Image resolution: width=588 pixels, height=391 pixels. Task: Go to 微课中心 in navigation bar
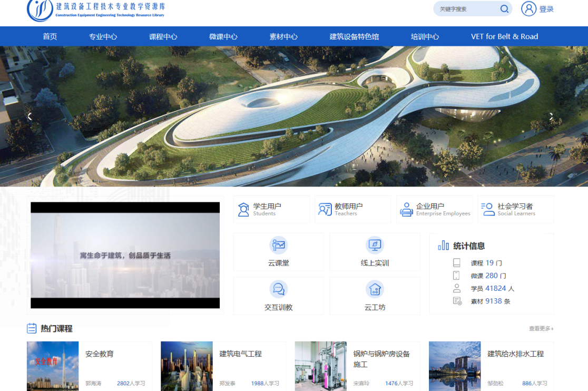coord(223,36)
